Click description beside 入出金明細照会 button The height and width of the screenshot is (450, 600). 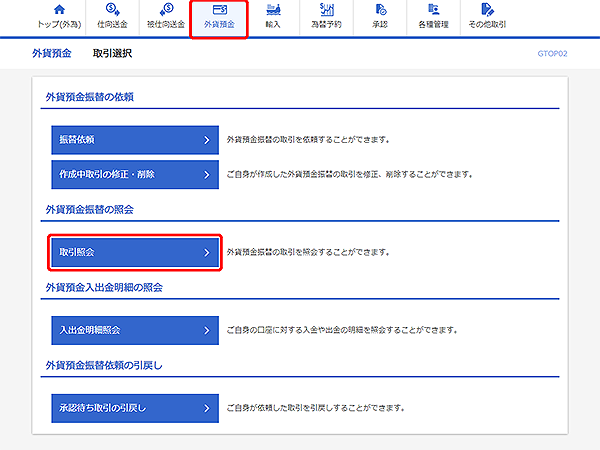pyautogui.click(x=342, y=330)
